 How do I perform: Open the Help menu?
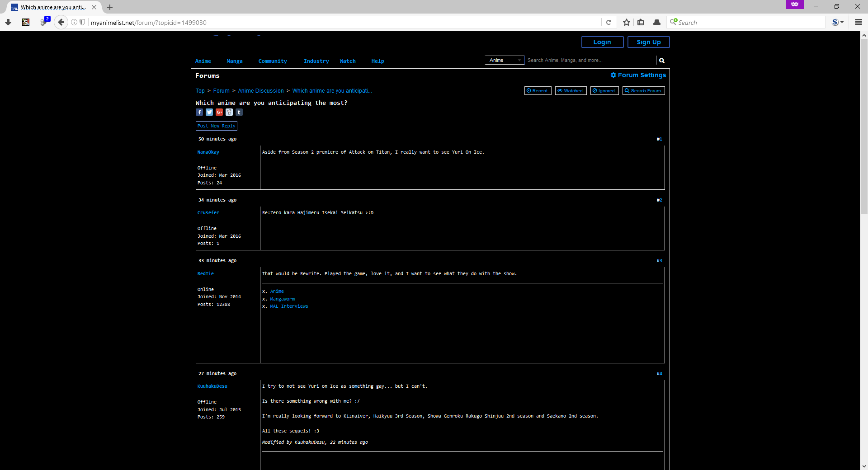click(x=378, y=61)
